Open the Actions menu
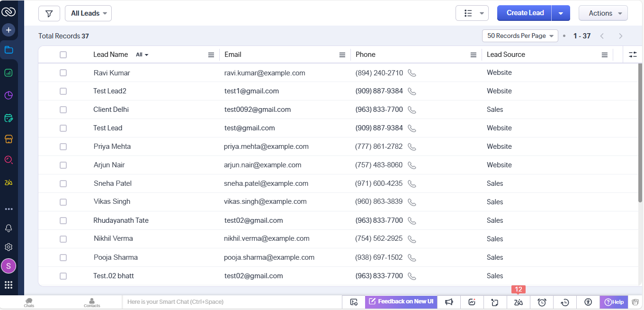 (603, 13)
